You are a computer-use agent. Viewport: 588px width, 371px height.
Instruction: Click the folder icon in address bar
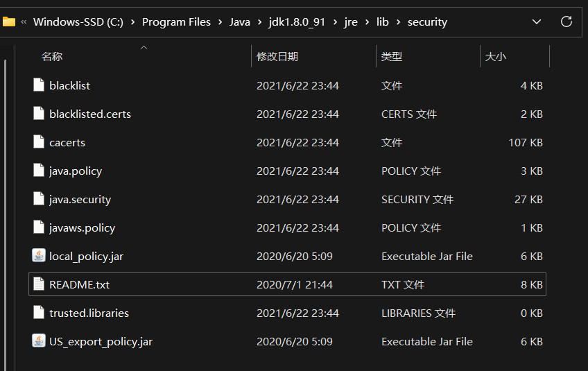[9, 21]
